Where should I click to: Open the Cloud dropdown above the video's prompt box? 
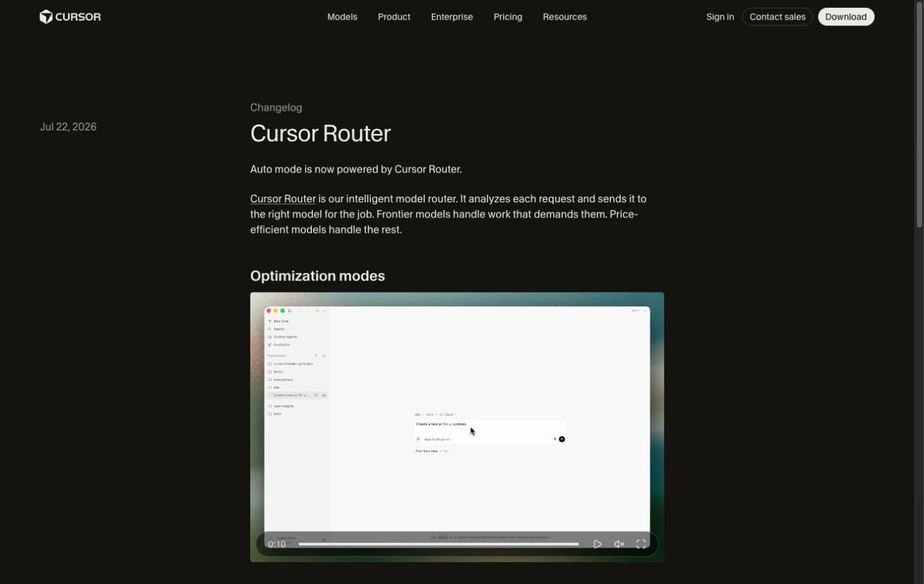click(x=448, y=414)
